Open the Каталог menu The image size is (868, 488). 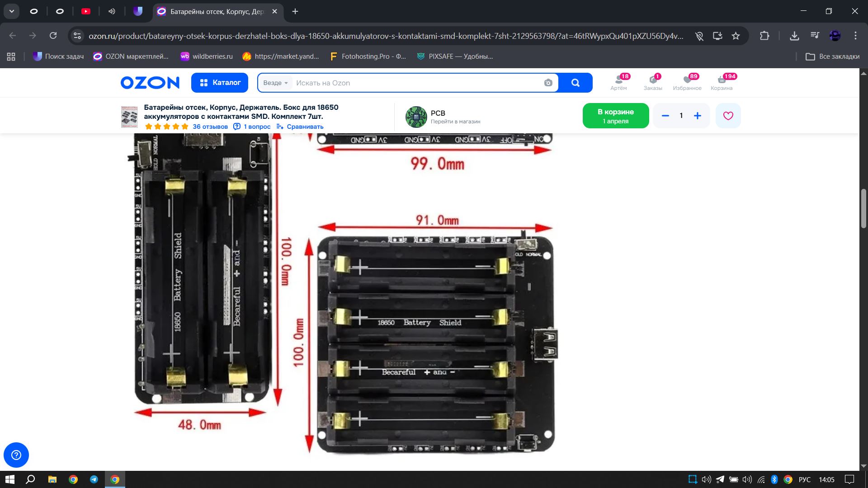[220, 83]
